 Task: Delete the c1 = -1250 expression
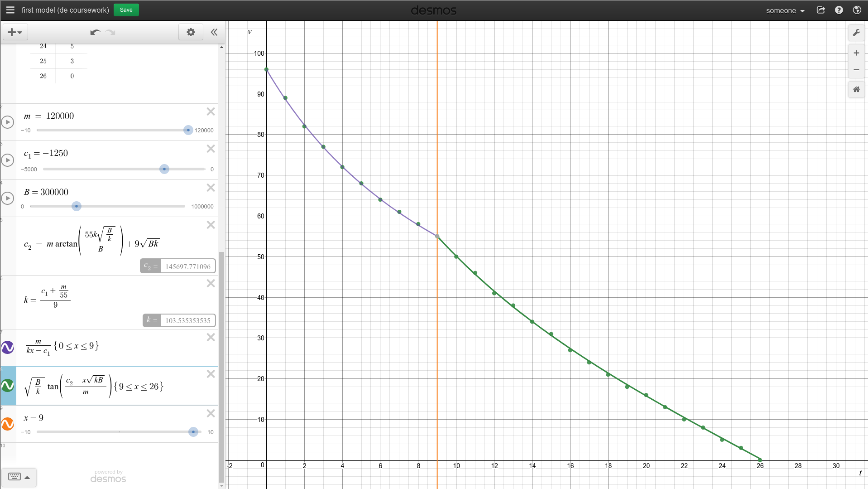point(211,149)
